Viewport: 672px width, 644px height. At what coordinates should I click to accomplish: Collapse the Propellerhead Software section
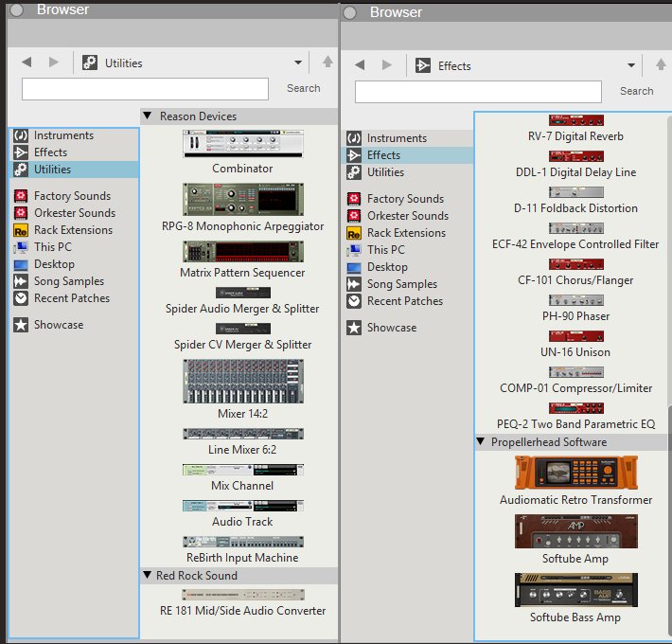tap(480, 442)
